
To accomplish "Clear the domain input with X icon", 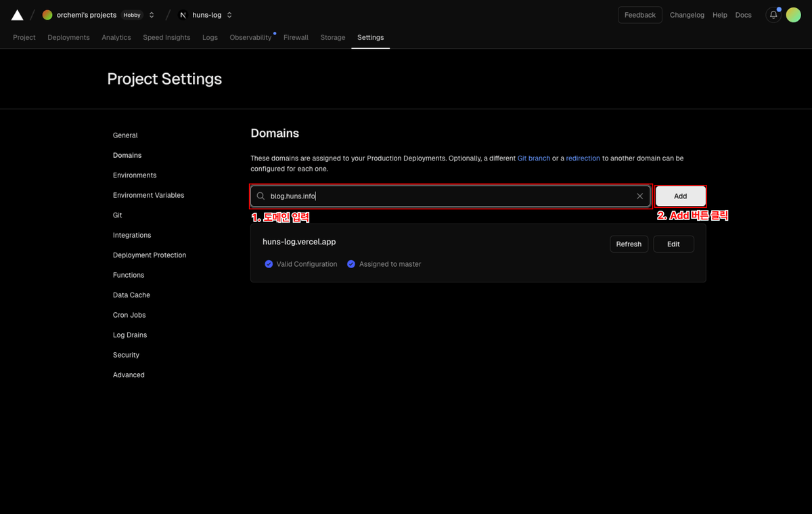I will tap(639, 196).
